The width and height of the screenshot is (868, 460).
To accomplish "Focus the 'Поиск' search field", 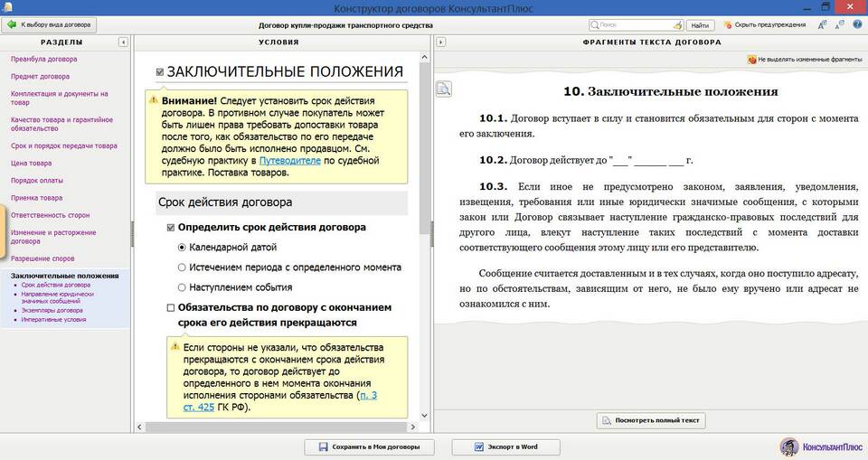I will click(x=636, y=25).
